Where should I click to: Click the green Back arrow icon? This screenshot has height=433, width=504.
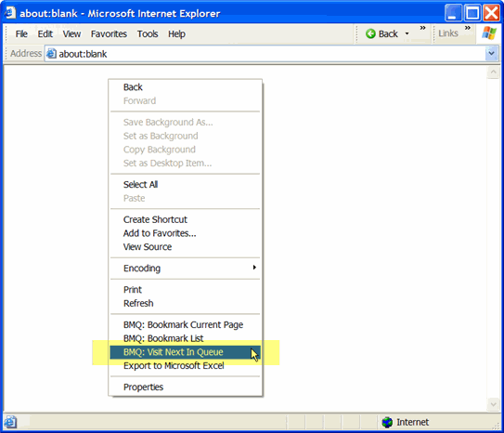point(370,33)
